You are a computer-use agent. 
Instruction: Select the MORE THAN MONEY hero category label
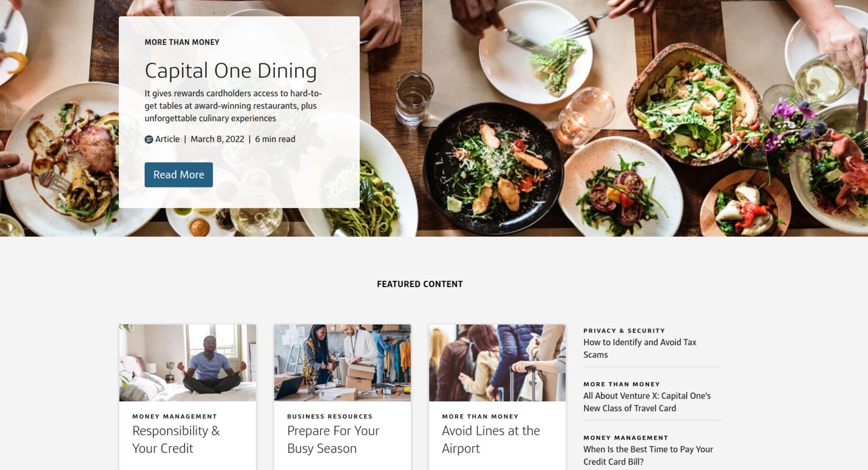[x=182, y=42]
